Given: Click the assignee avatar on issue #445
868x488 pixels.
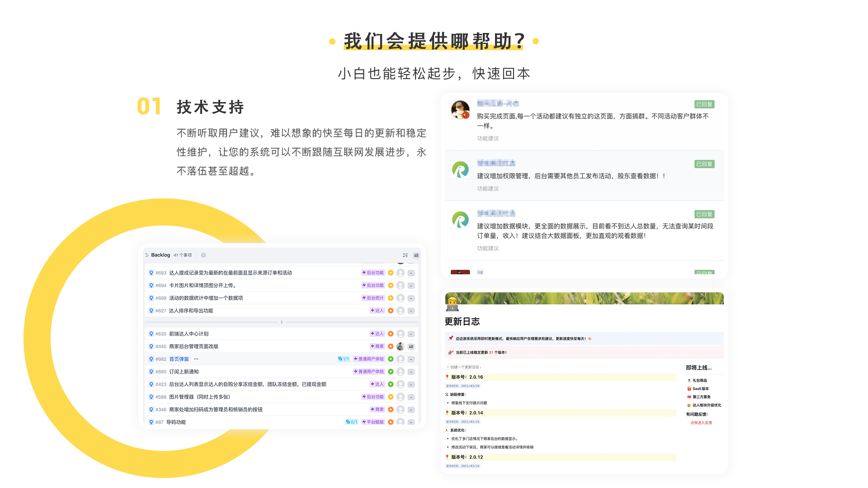Looking at the screenshot, I should pyautogui.click(x=401, y=347).
